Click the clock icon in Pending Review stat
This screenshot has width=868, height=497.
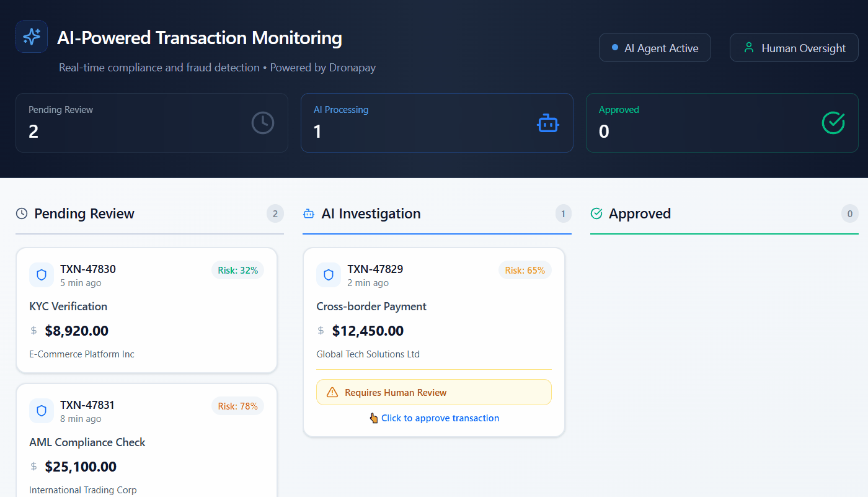click(263, 123)
